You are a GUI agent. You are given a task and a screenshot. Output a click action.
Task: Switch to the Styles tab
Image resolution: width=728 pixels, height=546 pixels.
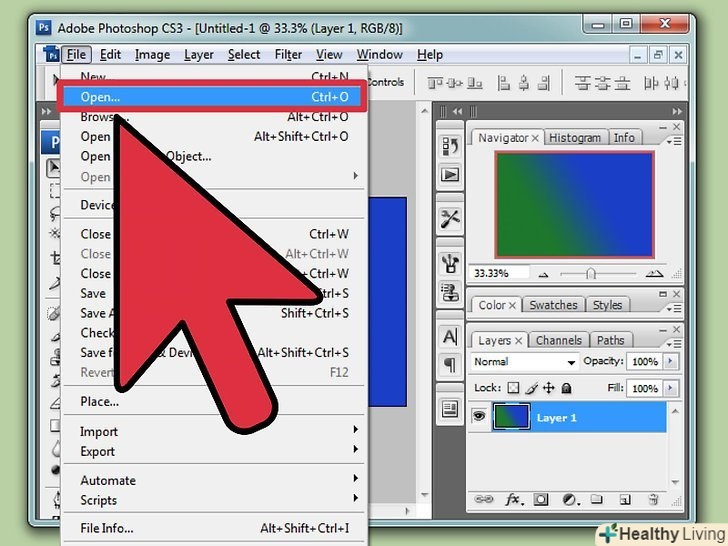pyautogui.click(x=607, y=305)
